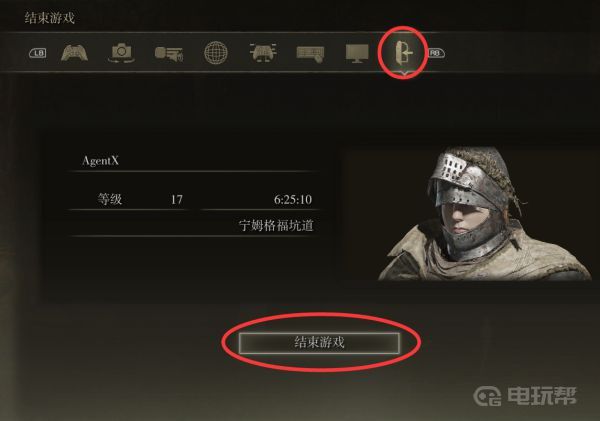The image size is (600, 421).
Task: Click the 电玩帮 watermark text
Action: point(542,396)
